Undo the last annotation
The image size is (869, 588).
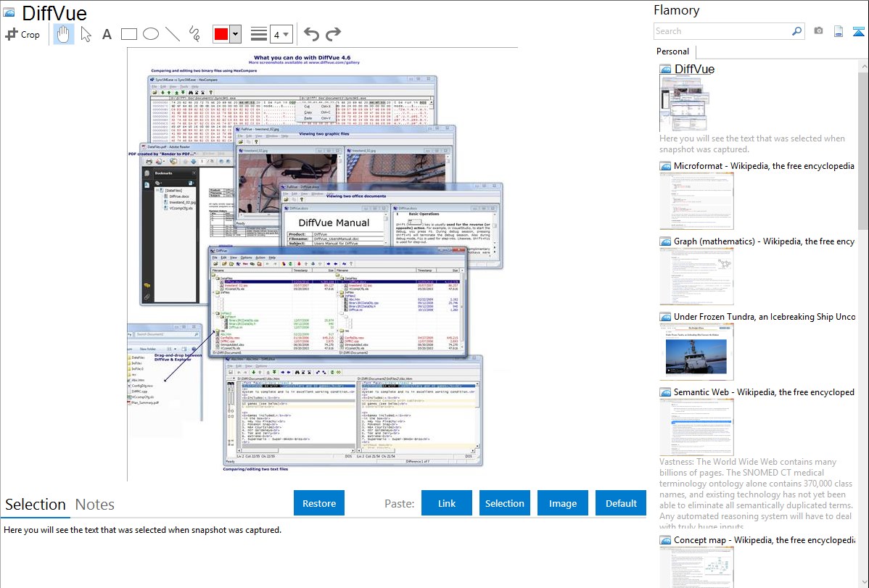pos(311,34)
